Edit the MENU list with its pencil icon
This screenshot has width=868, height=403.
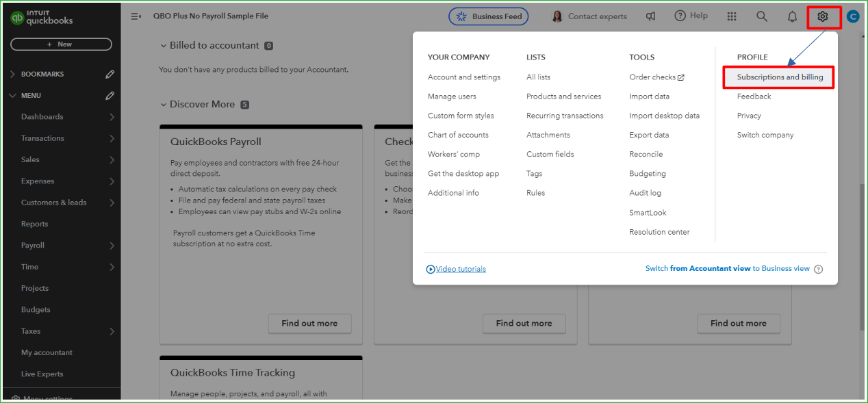110,95
